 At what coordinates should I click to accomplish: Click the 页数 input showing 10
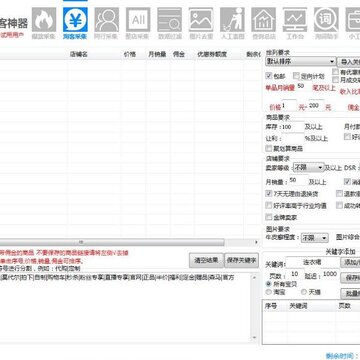coord(294,274)
